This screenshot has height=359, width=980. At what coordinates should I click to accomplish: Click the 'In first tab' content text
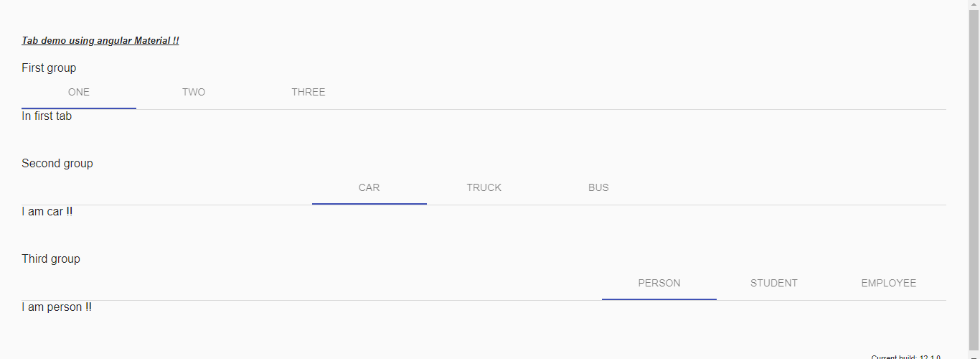click(x=47, y=116)
